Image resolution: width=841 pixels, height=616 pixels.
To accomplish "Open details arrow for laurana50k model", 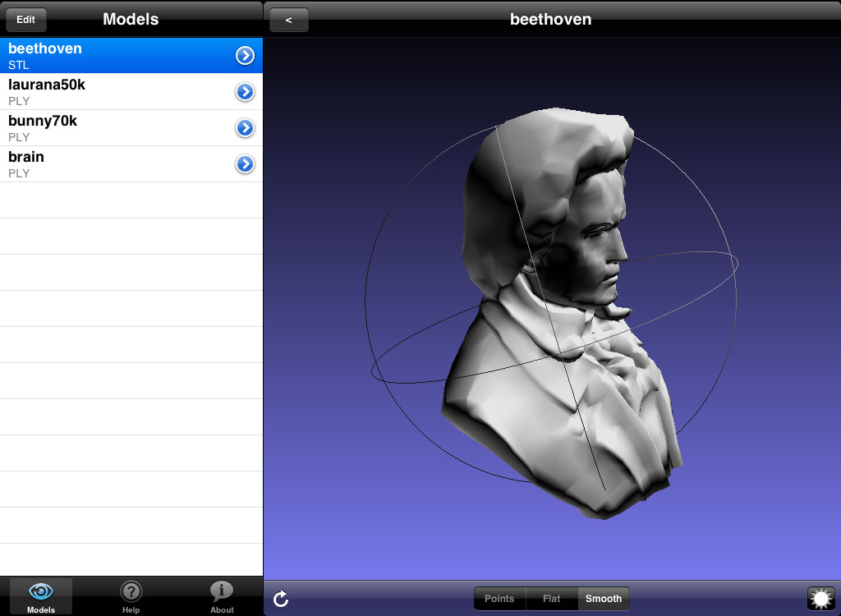I will [x=245, y=92].
